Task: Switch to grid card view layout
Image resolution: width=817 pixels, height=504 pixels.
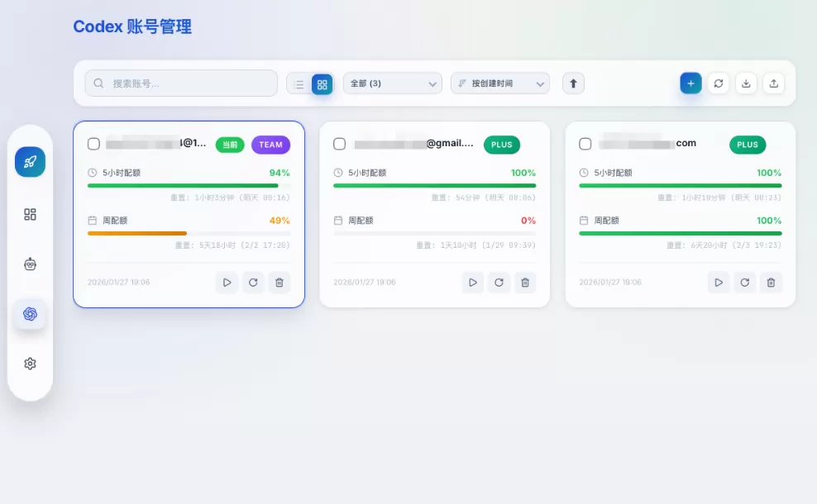Action: 322,83
